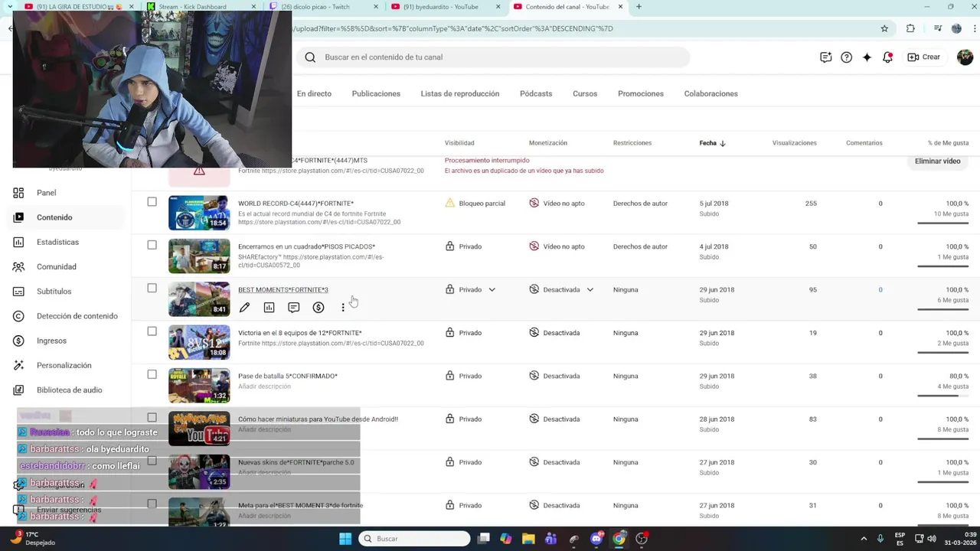This screenshot has height=551, width=980.
Task: Switch to the Pódcasts tab
Action: pos(536,94)
